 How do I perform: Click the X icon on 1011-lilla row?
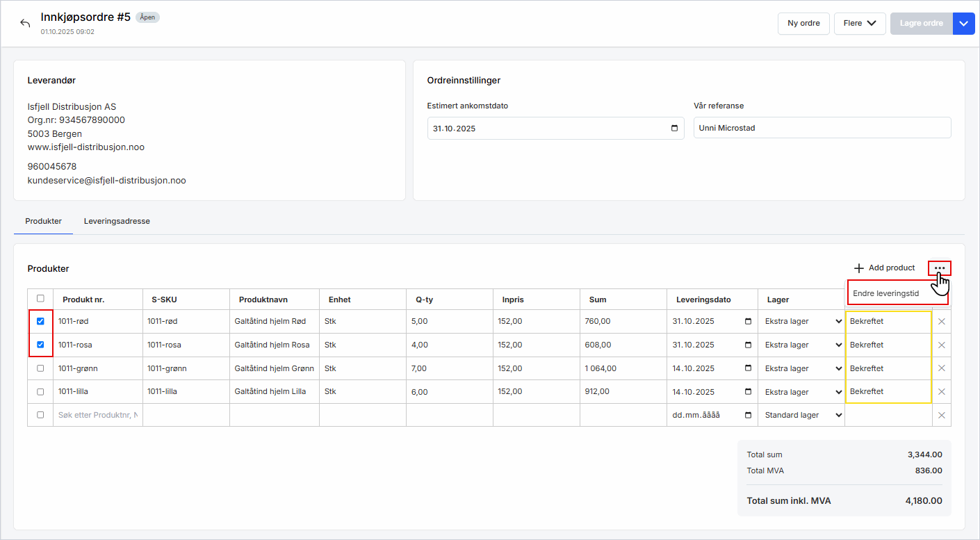(x=942, y=392)
